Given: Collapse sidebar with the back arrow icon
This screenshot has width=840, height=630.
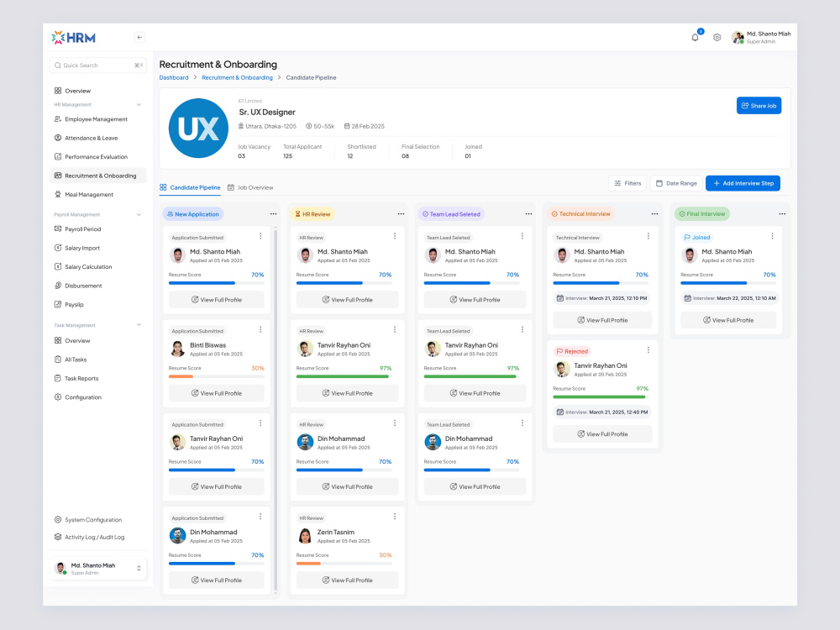Looking at the screenshot, I should pyautogui.click(x=139, y=38).
